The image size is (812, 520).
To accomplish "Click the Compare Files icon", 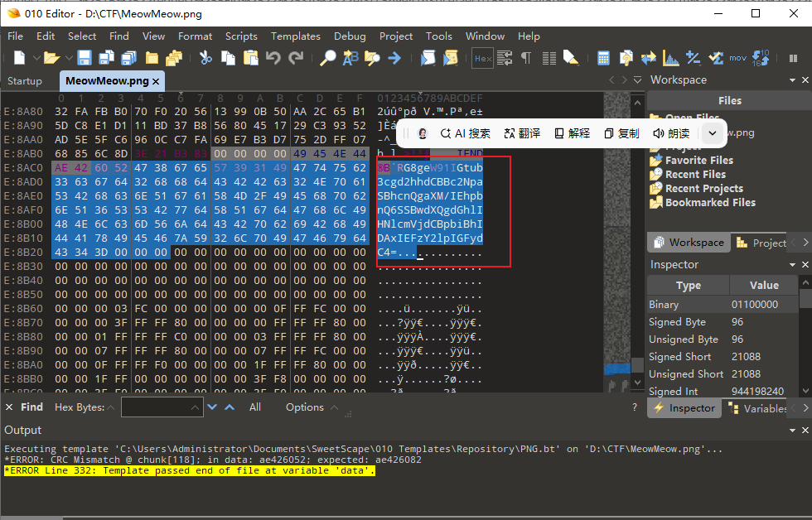I will (626, 58).
